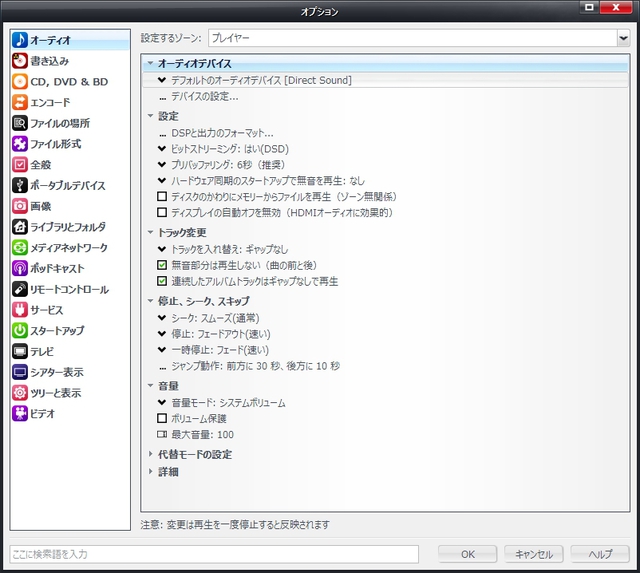This screenshot has width=640, height=573.
Task: Expand the 代替モードの設定 section
Action: click(194, 454)
